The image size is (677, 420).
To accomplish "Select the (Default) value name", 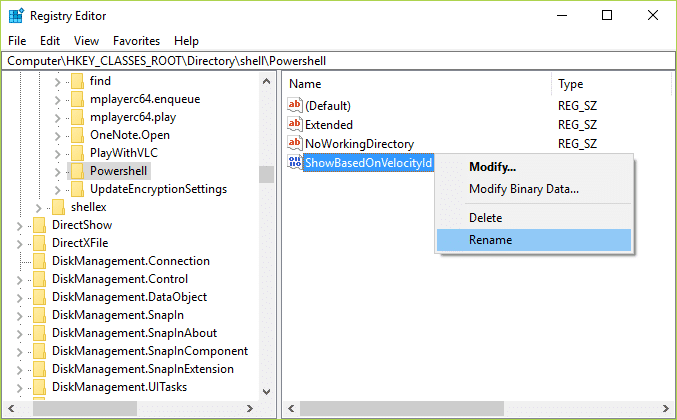I will (328, 106).
